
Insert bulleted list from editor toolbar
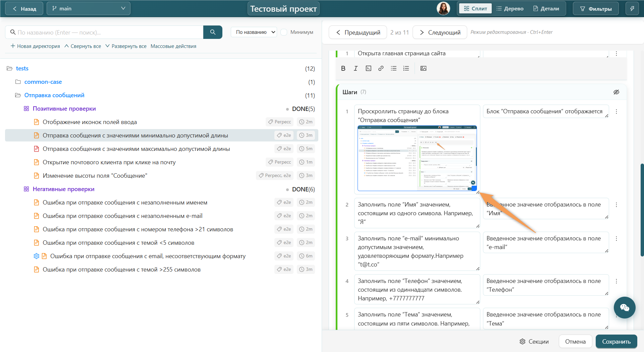point(393,68)
